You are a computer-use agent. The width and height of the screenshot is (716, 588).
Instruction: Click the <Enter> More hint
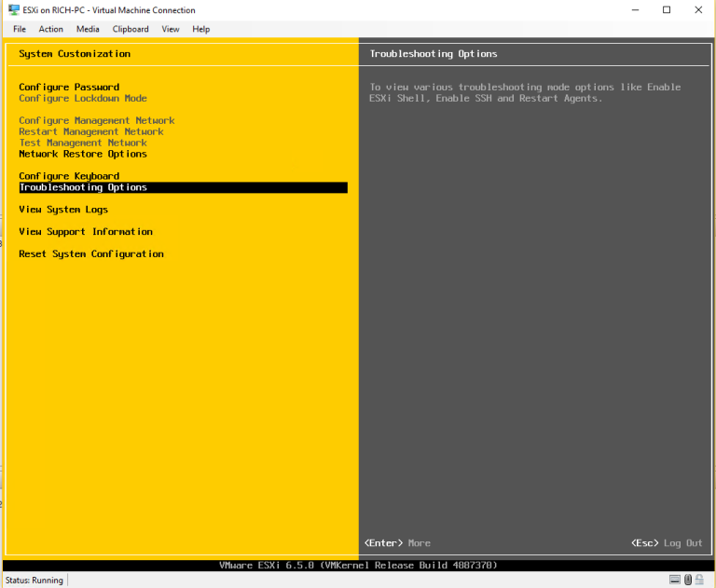[x=397, y=542]
